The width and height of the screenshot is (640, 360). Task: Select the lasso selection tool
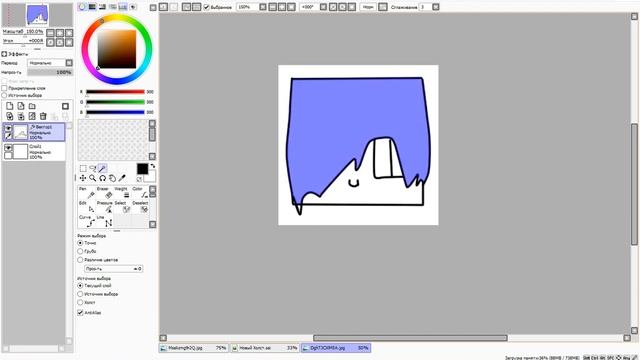[93, 168]
